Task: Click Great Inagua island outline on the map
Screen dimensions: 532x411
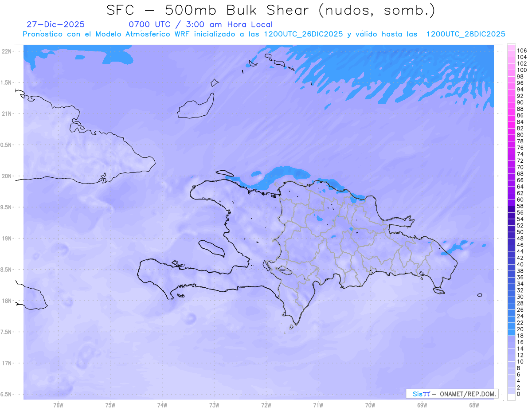Action: (x=196, y=107)
